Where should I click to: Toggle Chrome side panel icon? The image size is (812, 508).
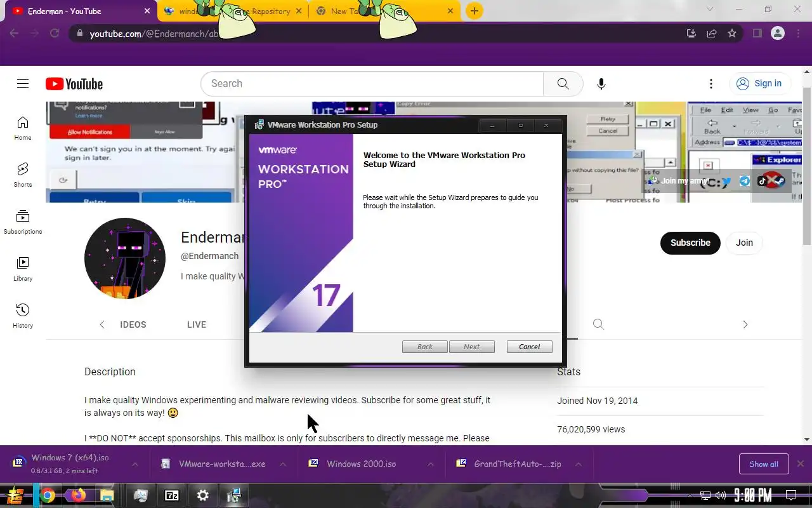coord(757,33)
